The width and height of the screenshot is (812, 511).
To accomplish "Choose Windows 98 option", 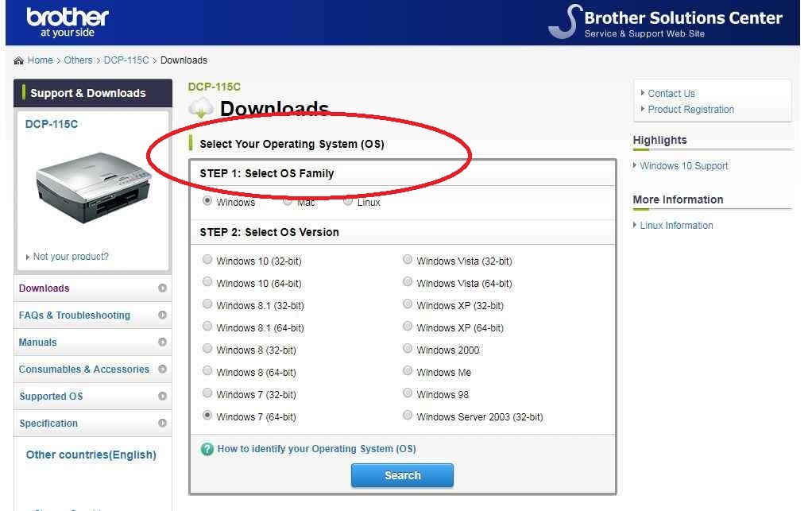I will coord(408,393).
